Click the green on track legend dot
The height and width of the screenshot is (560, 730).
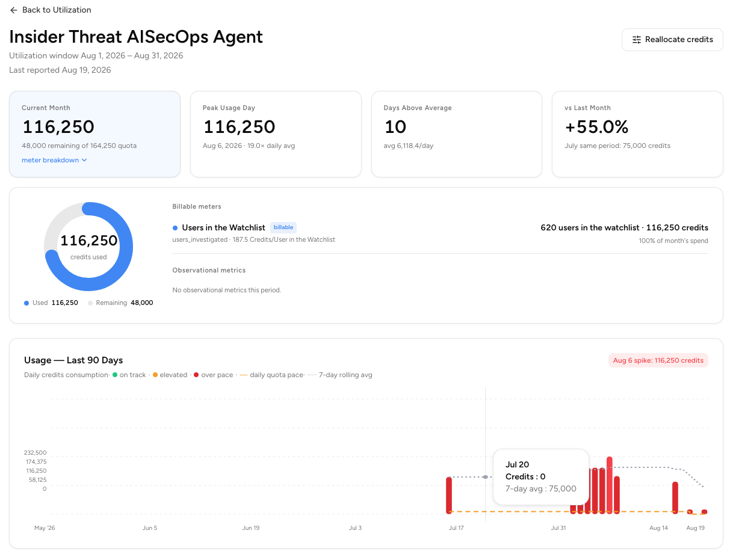(x=115, y=375)
